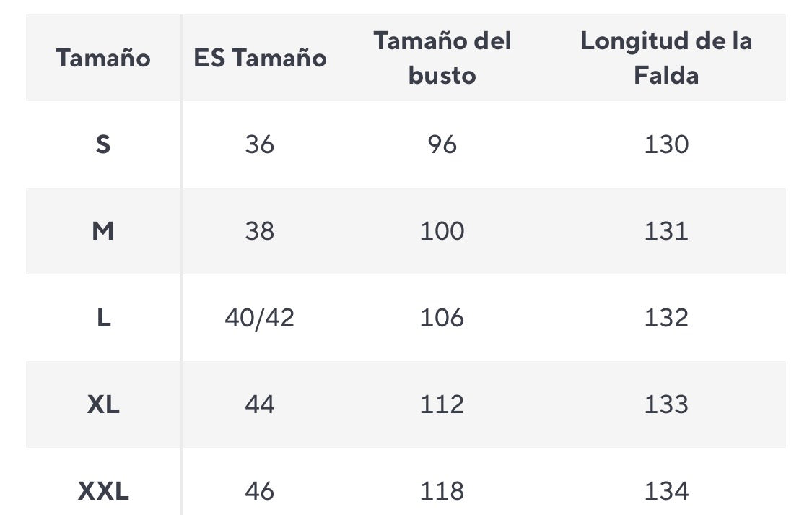Select the skirt length 134 cell
The height and width of the screenshot is (515, 812).
point(666,491)
